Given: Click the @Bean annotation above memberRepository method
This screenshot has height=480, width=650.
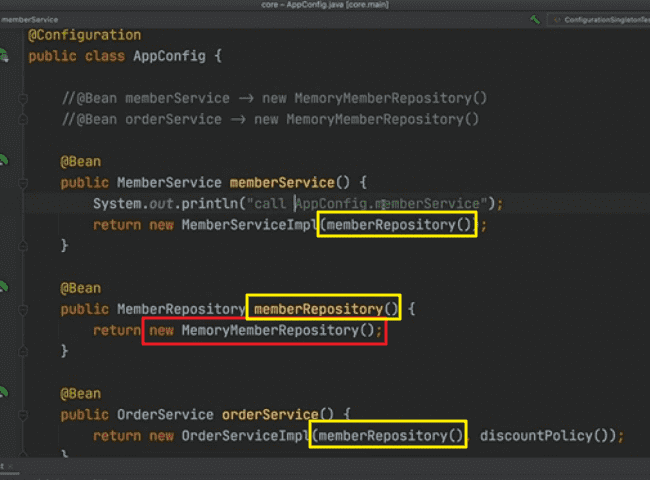Looking at the screenshot, I should [x=80, y=288].
